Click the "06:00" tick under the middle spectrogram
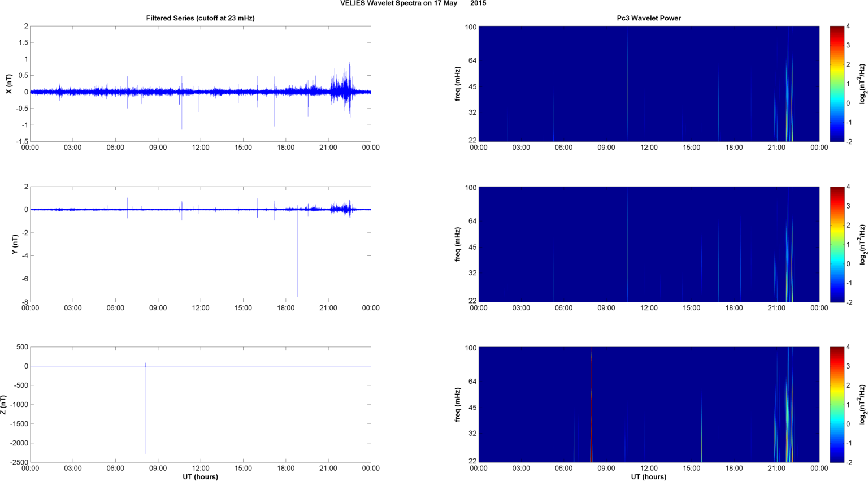Screen dimensions: 868x481 pos(563,308)
